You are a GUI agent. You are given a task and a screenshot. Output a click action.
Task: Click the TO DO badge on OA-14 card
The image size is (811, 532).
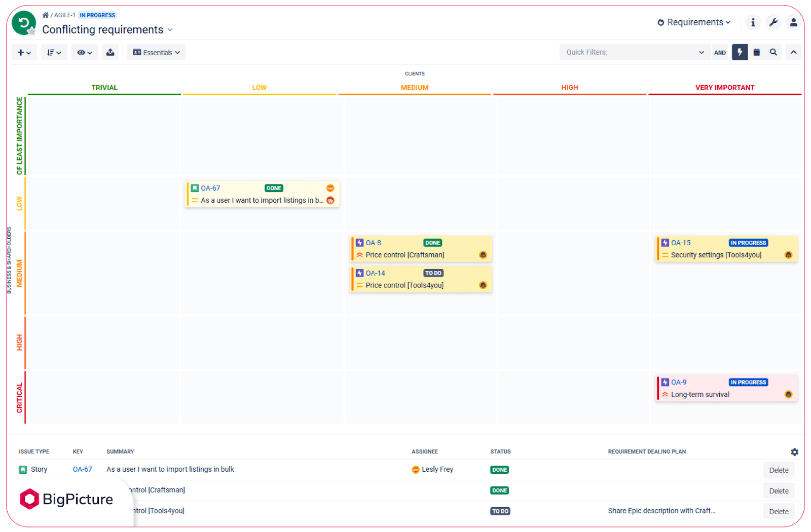(433, 273)
